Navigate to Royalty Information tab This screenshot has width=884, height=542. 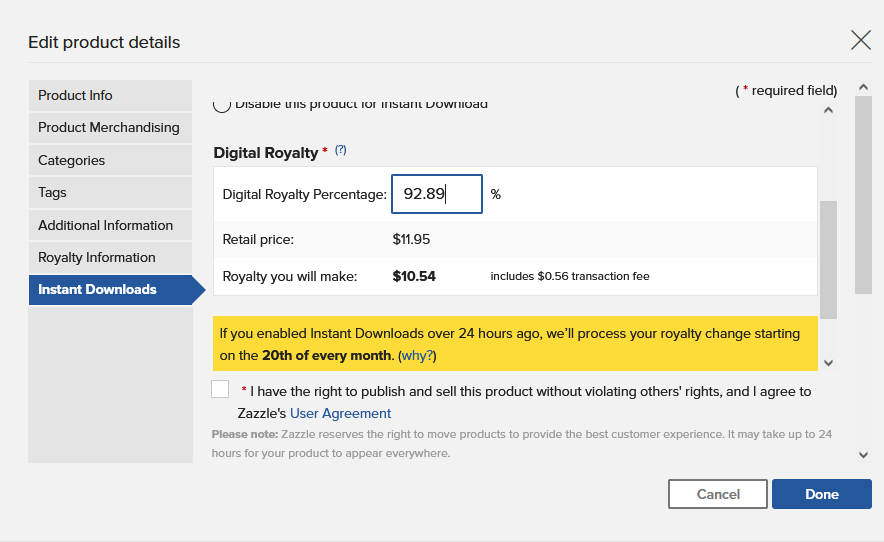click(x=110, y=257)
